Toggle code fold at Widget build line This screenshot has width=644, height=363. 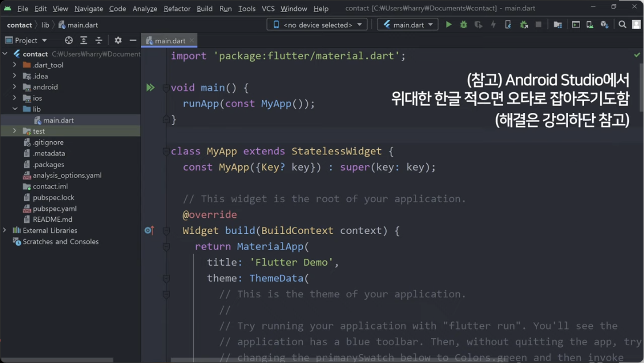pyautogui.click(x=166, y=230)
